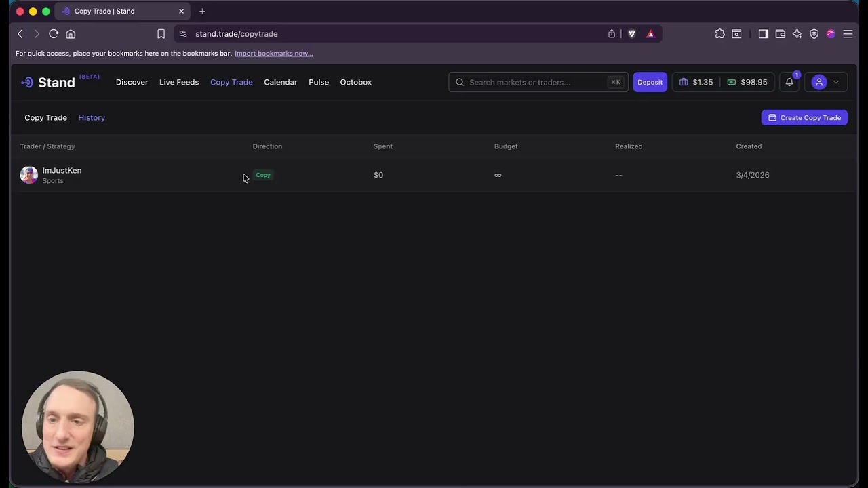This screenshot has height=488, width=868.
Task: Go forward in the browser
Action: 37,34
